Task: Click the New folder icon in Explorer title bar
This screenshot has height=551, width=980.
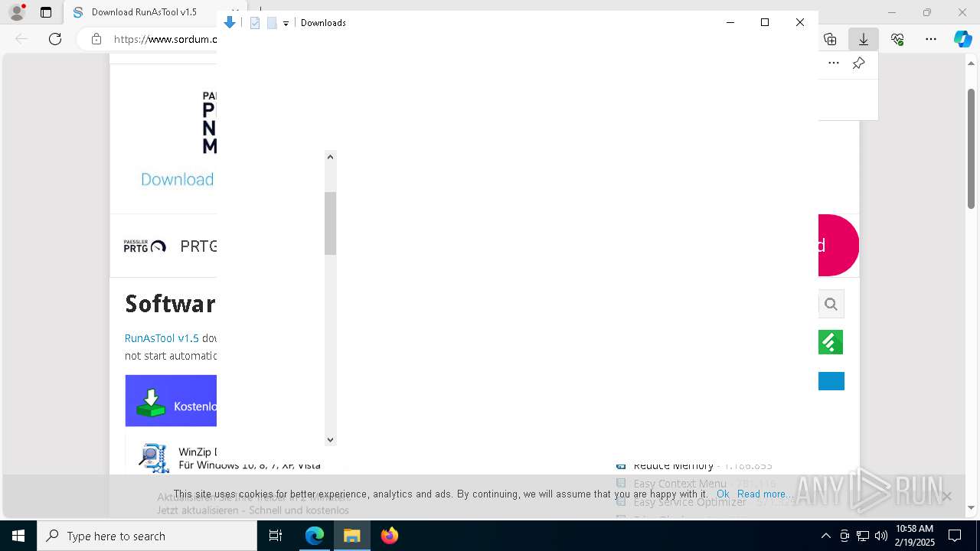Action: pyautogui.click(x=272, y=23)
